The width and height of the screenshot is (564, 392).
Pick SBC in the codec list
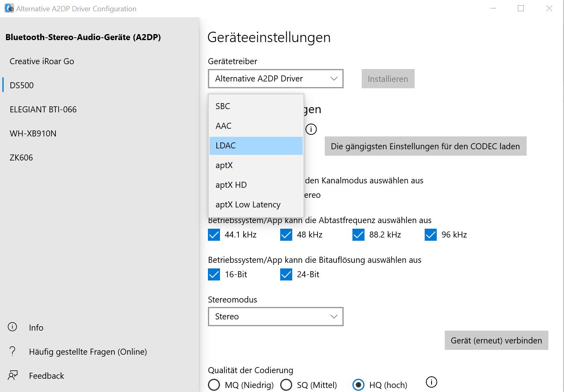(x=256, y=106)
